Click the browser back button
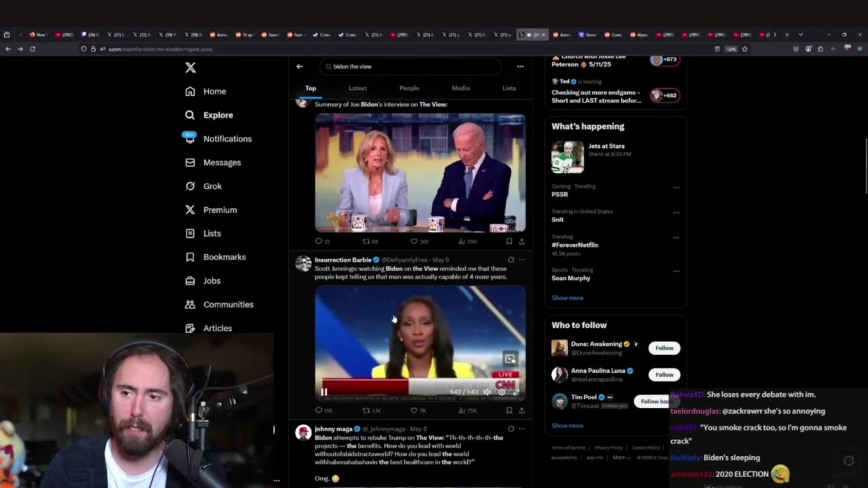This screenshot has height=488, width=868. [7, 49]
